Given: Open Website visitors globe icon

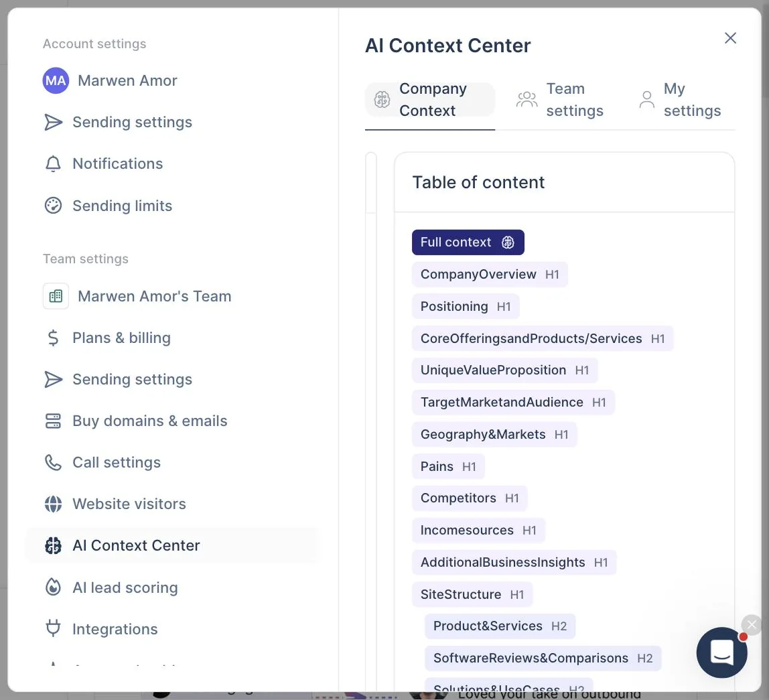Looking at the screenshot, I should click(x=53, y=504).
